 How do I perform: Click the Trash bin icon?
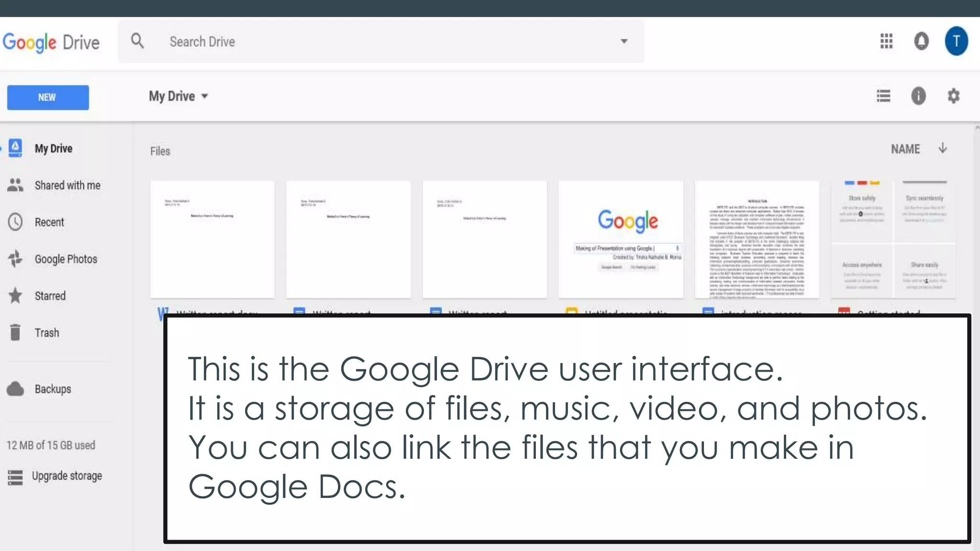(15, 332)
